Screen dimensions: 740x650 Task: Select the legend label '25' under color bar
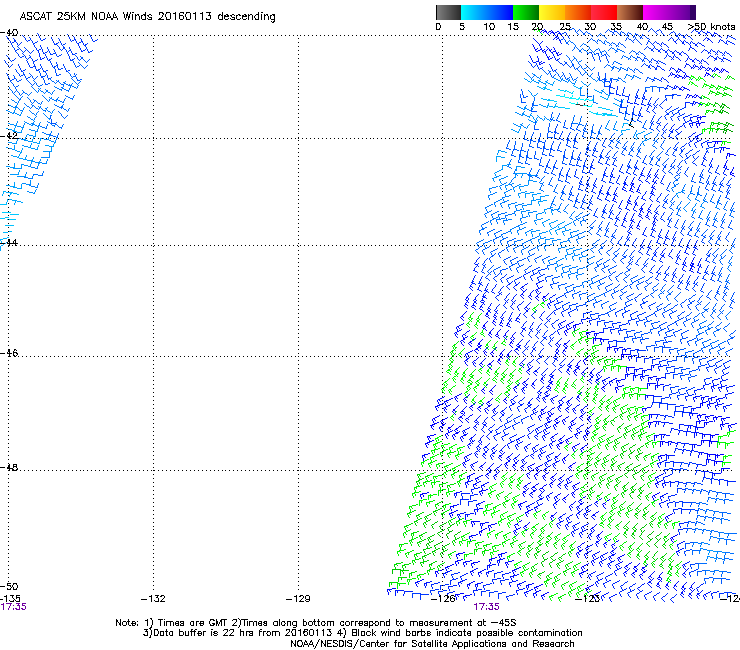[565, 27]
